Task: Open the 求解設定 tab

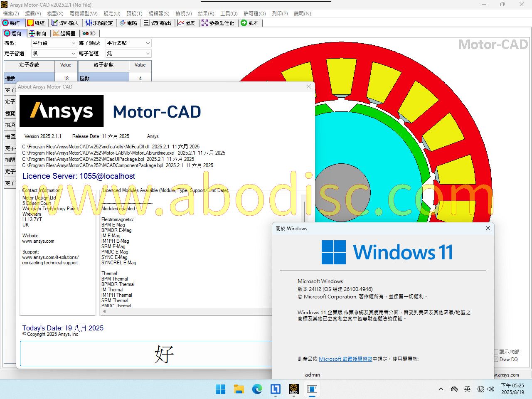Action: click(x=99, y=23)
